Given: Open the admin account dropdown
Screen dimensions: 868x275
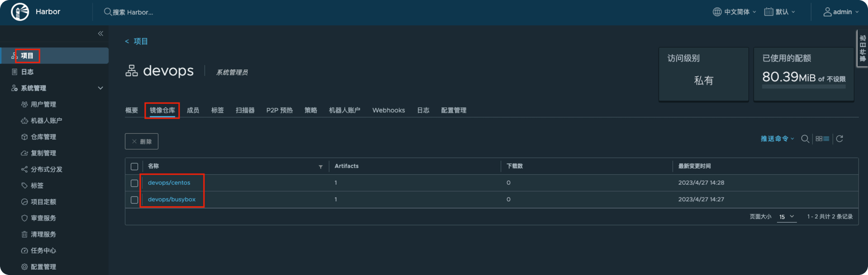Looking at the screenshot, I should click(x=841, y=12).
